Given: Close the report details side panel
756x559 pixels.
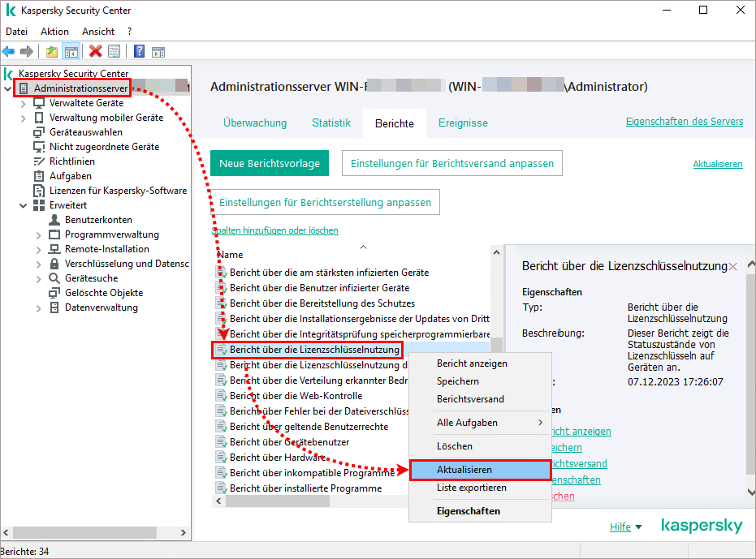Looking at the screenshot, I should pyautogui.click(x=732, y=266).
